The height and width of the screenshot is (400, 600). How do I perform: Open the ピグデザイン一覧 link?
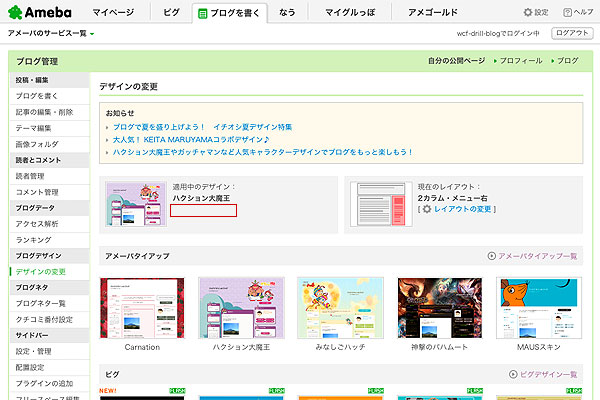pyautogui.click(x=548, y=374)
